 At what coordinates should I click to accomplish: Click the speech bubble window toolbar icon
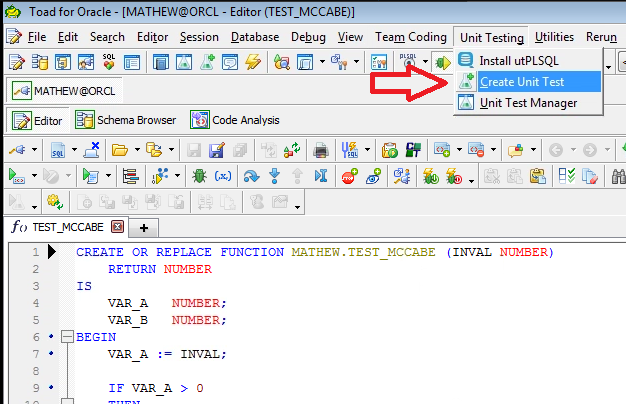[x=230, y=62]
